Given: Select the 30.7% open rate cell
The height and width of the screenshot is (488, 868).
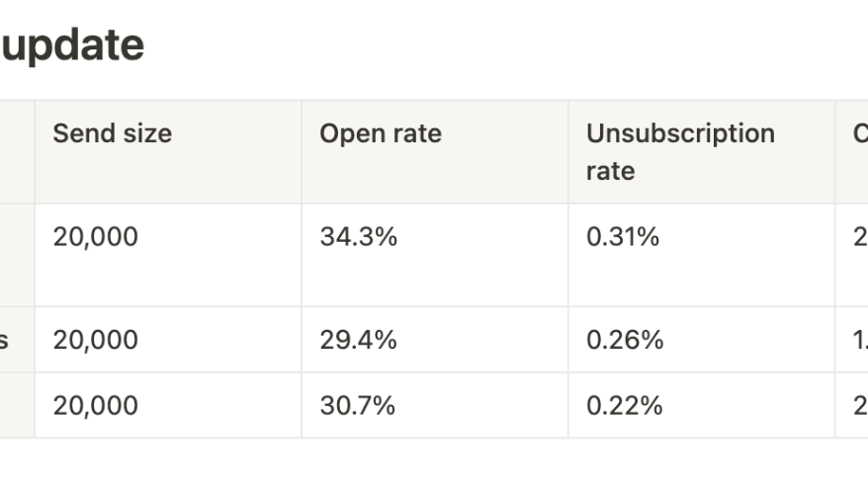Looking at the screenshot, I should pos(434,405).
